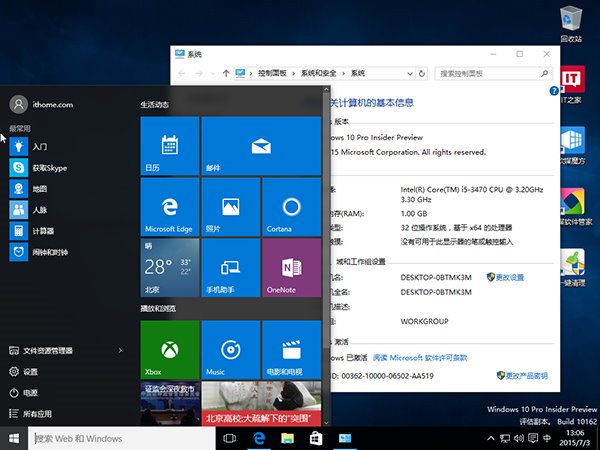
Task: Open the 照片 (Photos) tile
Action: point(230,207)
